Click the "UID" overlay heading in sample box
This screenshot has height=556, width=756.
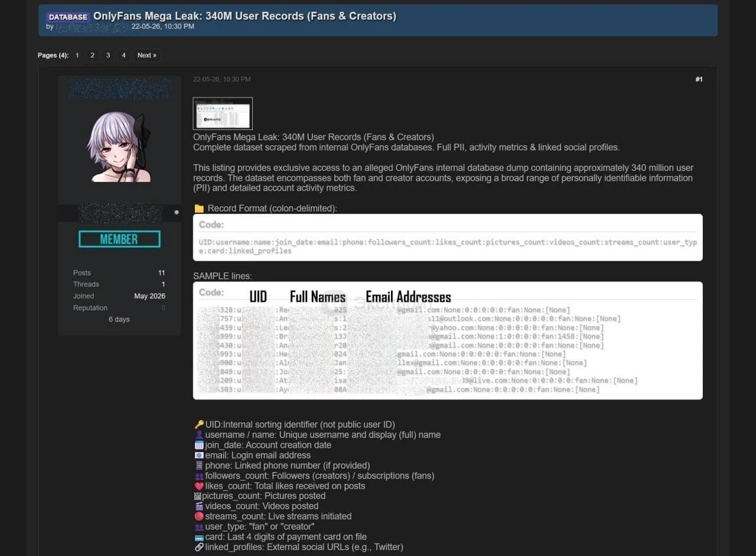258,297
